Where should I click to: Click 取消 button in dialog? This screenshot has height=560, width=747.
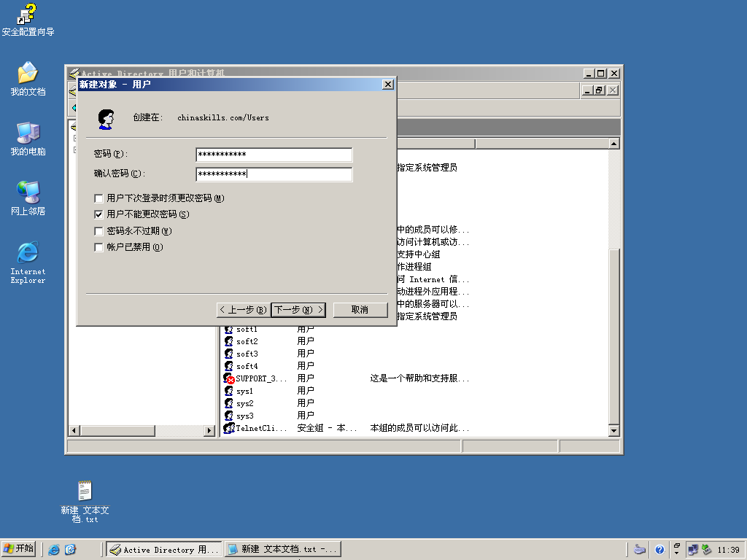(360, 310)
